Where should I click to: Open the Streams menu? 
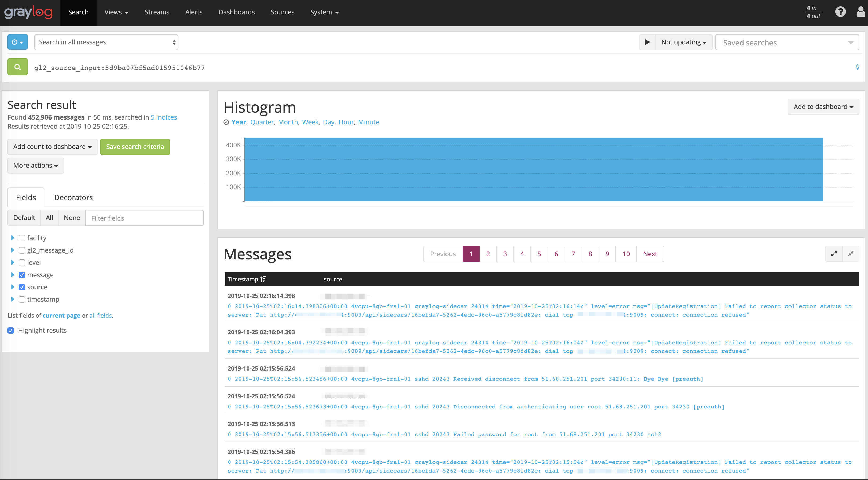157,12
